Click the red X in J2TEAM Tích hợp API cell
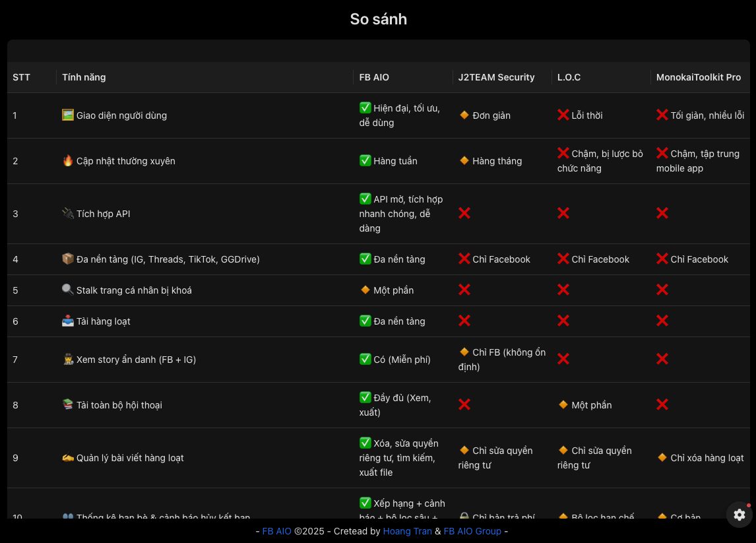 [x=464, y=213]
